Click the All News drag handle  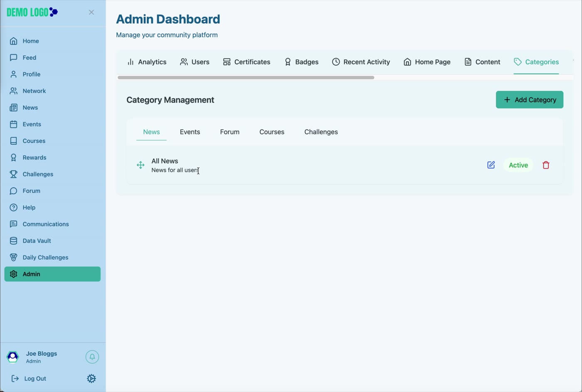click(x=141, y=165)
